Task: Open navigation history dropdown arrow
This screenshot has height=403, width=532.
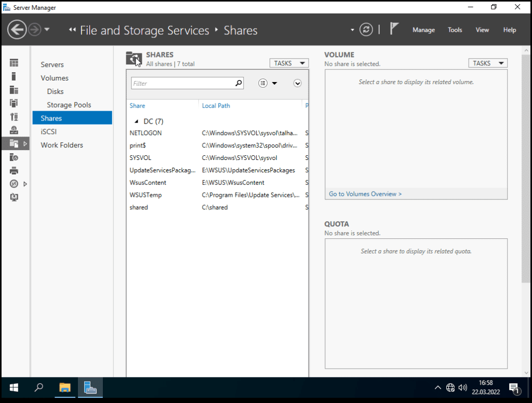Action: [x=47, y=30]
